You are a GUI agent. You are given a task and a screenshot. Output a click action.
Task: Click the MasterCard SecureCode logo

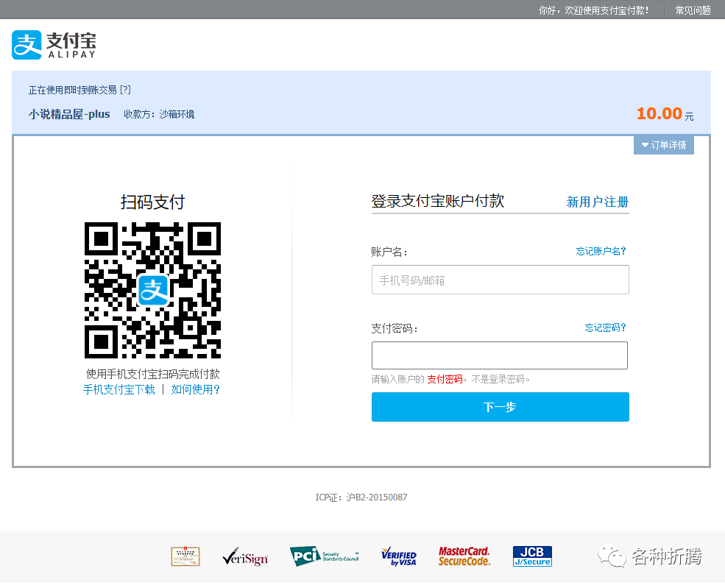(464, 556)
